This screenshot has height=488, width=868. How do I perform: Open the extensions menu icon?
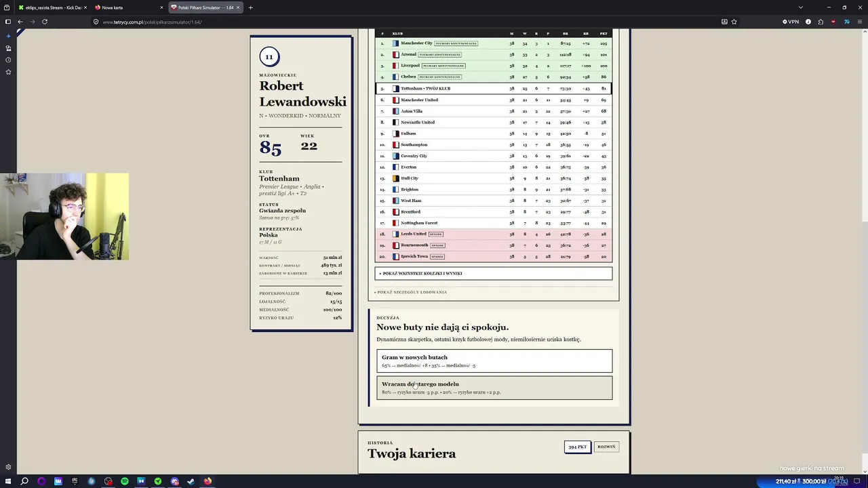coord(821,22)
